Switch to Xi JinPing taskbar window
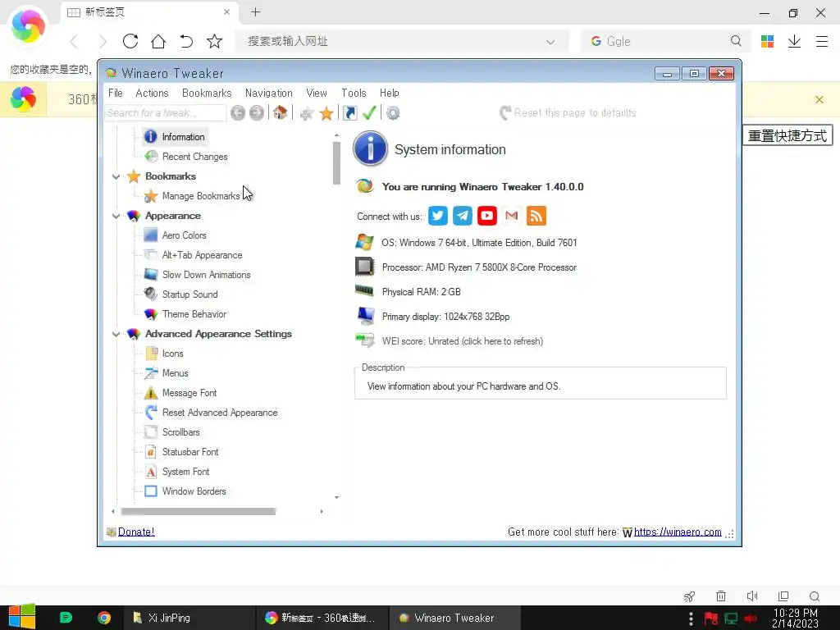The image size is (840, 630). click(x=189, y=618)
